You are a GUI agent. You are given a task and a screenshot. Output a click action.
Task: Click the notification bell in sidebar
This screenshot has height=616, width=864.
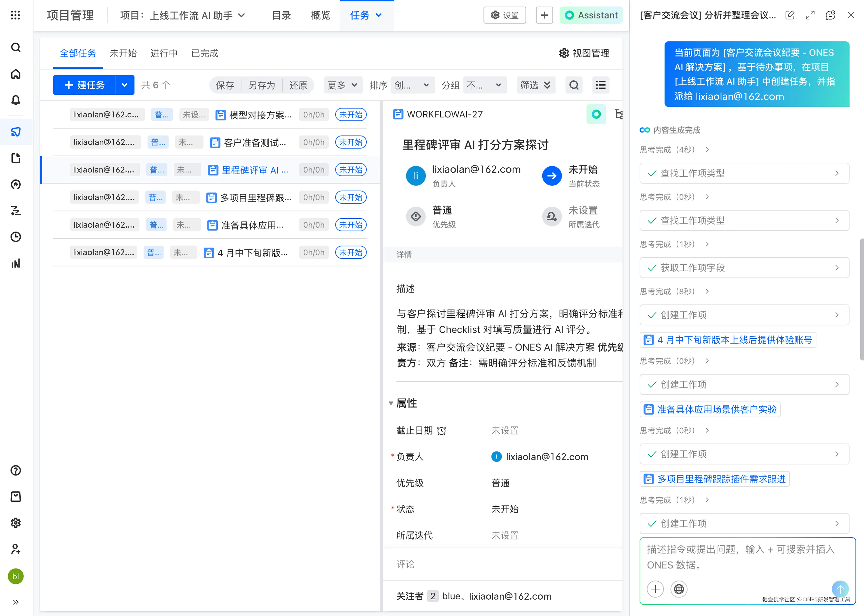pyautogui.click(x=16, y=100)
